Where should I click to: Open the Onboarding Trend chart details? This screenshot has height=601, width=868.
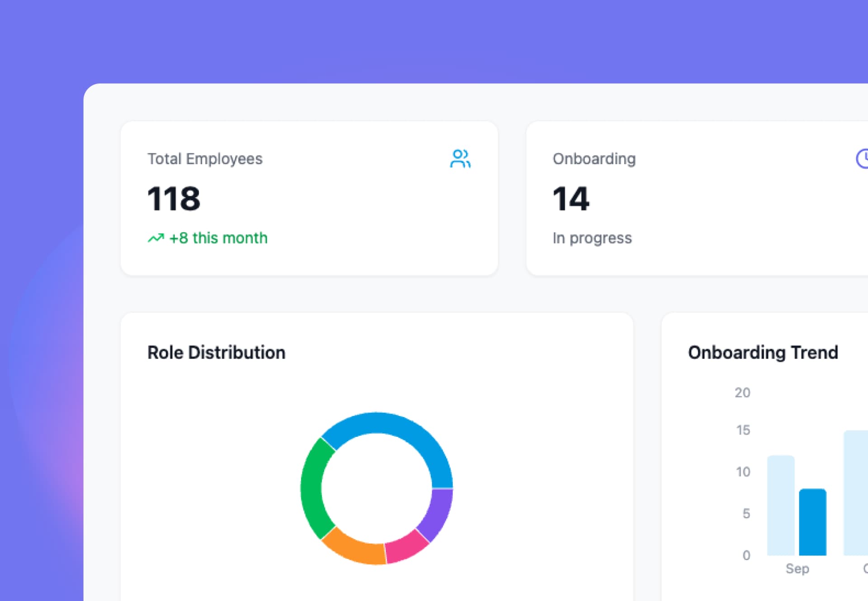(x=763, y=352)
